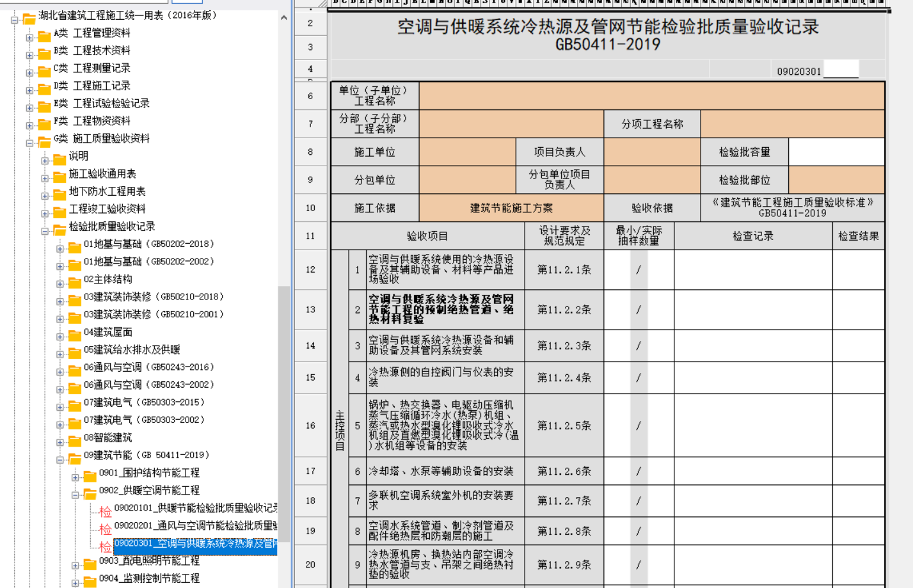Select the 建筑节能施工方案 cell
Image resolution: width=913 pixels, height=588 pixels.
(x=511, y=208)
